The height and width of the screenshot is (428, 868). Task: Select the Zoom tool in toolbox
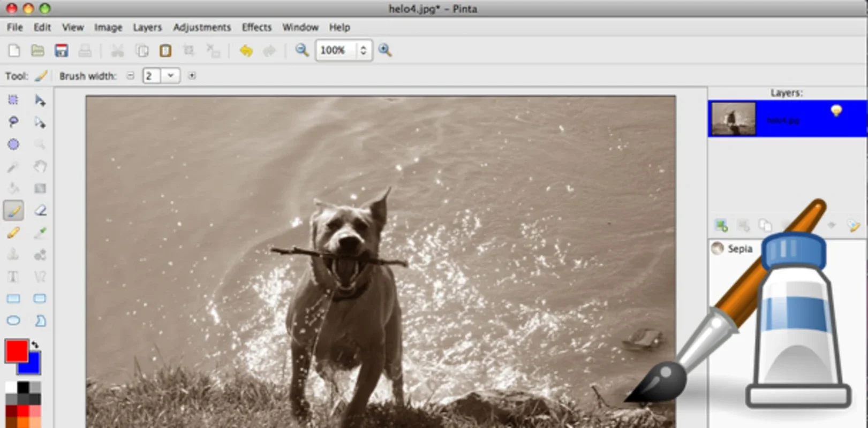point(40,144)
